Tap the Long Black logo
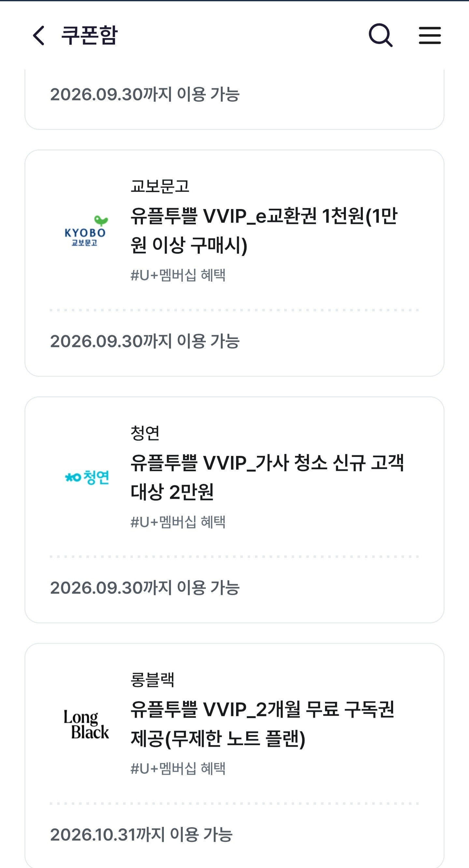Screen dimensions: 469x868 pyautogui.click(x=86, y=724)
